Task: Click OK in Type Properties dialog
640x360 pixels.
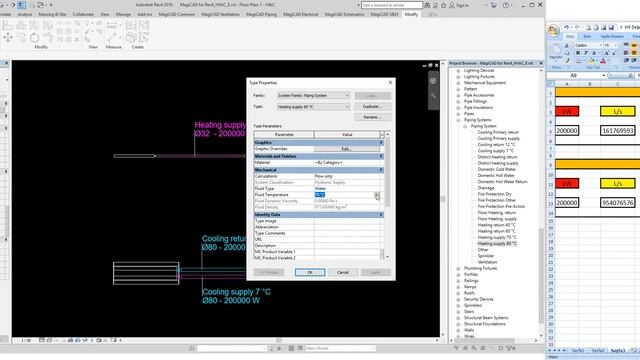Action: click(310, 272)
